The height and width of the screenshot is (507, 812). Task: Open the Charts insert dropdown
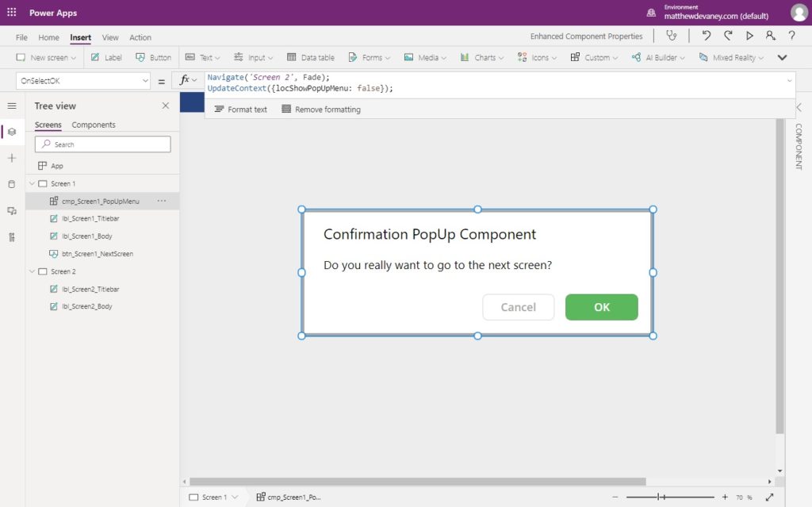(481, 58)
